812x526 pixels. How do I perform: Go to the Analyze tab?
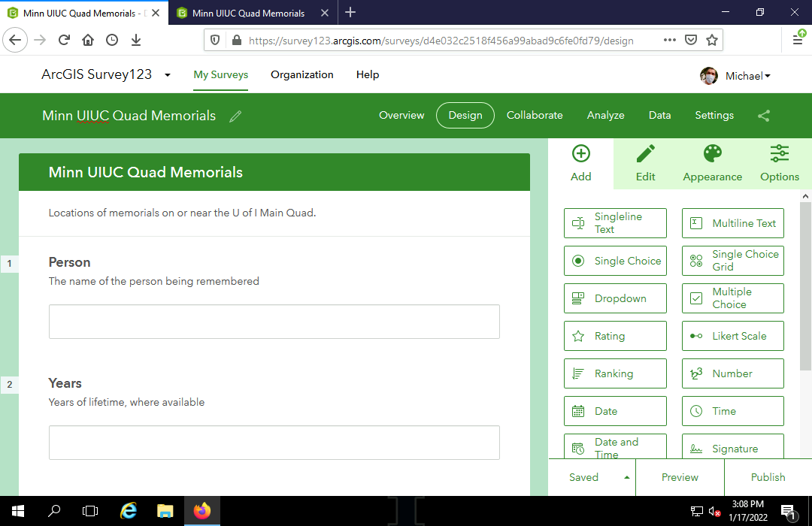click(x=605, y=115)
